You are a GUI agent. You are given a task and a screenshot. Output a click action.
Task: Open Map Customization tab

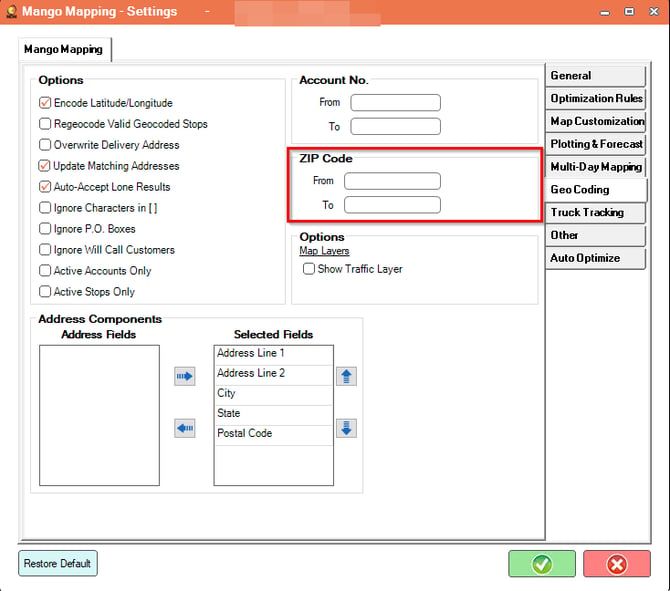tap(595, 121)
